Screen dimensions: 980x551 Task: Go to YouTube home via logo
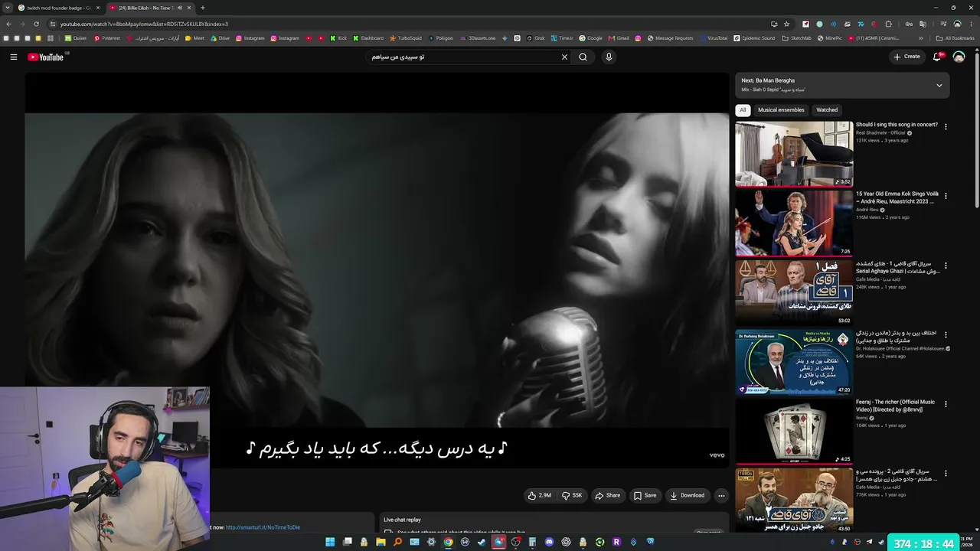pos(46,57)
